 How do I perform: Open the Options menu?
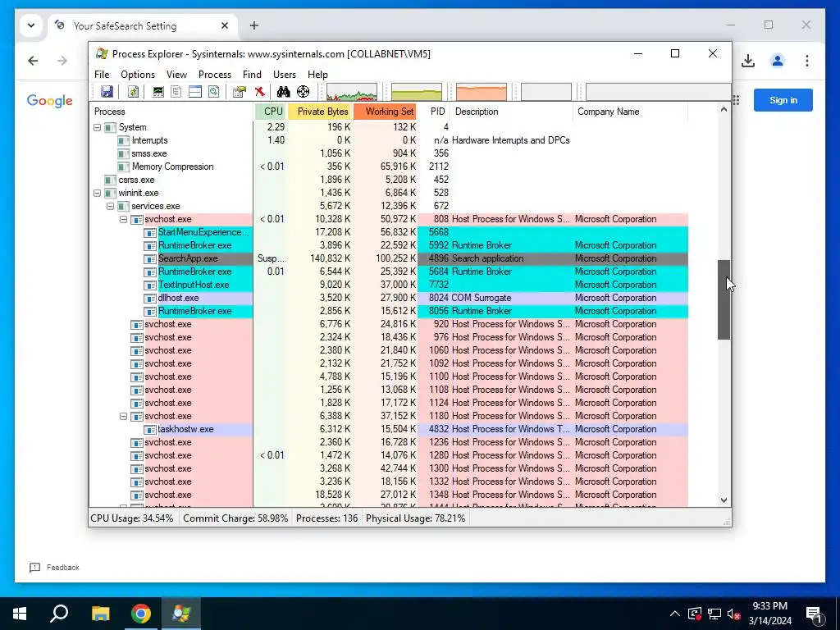click(138, 75)
